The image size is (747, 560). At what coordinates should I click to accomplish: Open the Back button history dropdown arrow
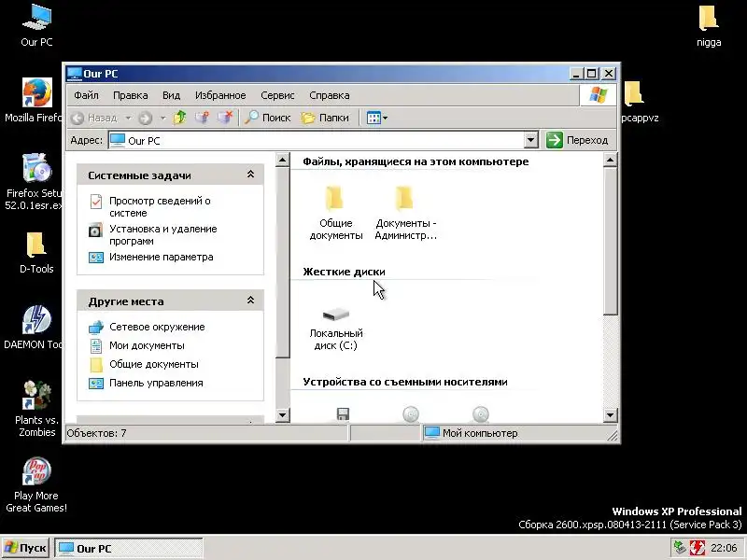click(128, 118)
